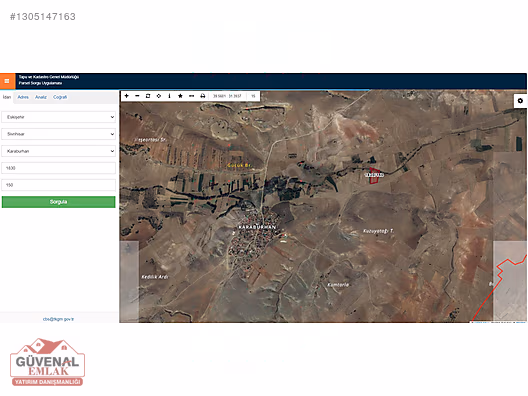
Task: Click the coordinates readout in map toolbar
Action: tap(227, 96)
